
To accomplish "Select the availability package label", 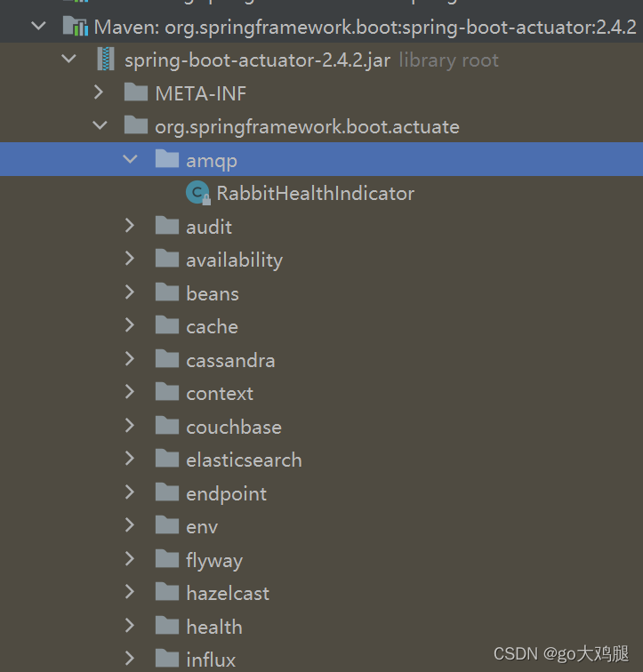I will click(234, 261).
